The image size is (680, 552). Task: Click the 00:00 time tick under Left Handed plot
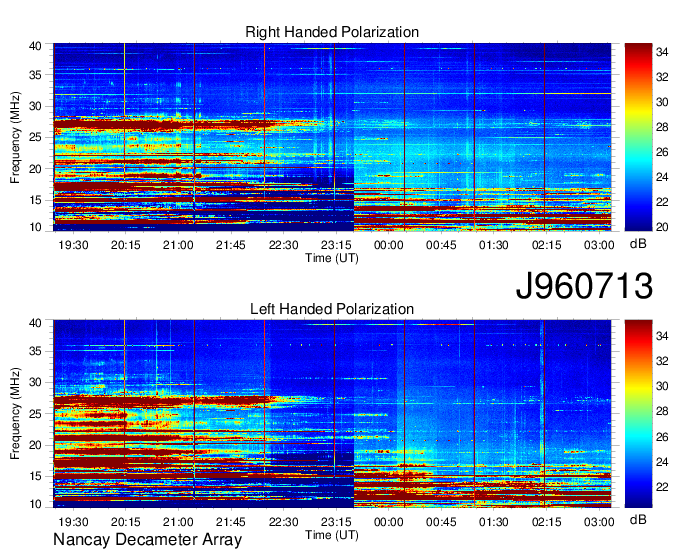(389, 522)
